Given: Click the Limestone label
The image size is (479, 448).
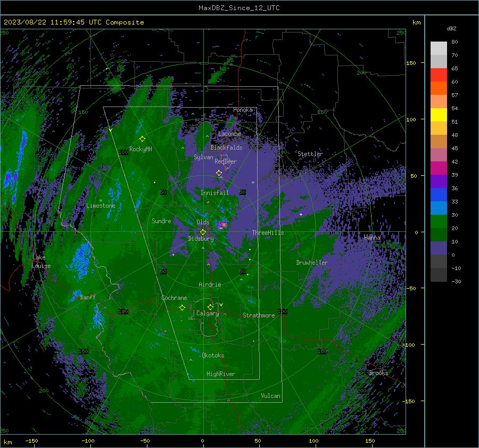Looking at the screenshot, I should pos(101,206).
